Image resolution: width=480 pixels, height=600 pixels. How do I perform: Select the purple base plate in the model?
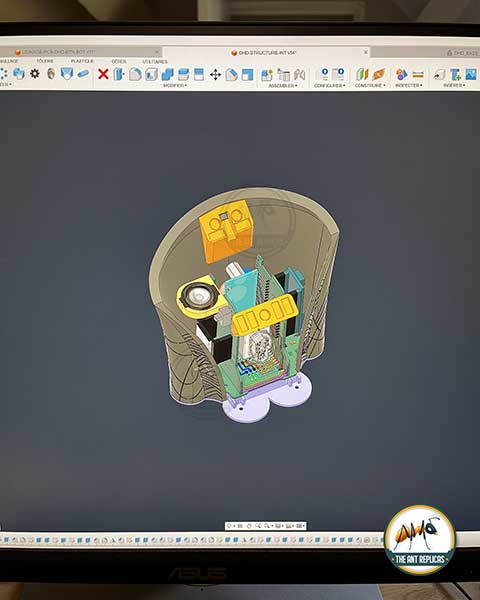pyautogui.click(x=268, y=398)
